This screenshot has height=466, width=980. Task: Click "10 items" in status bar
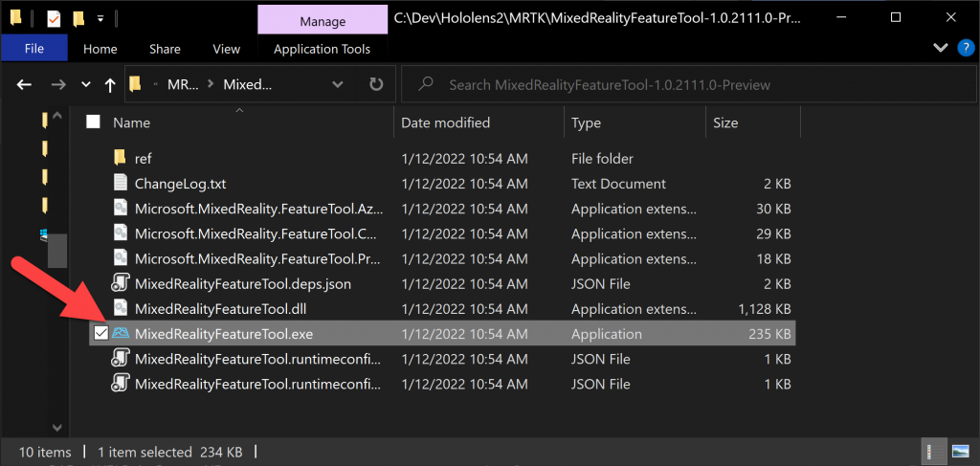(45, 452)
